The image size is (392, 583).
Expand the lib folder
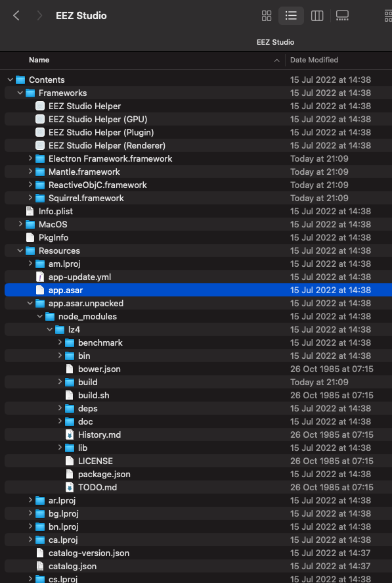[x=60, y=448]
